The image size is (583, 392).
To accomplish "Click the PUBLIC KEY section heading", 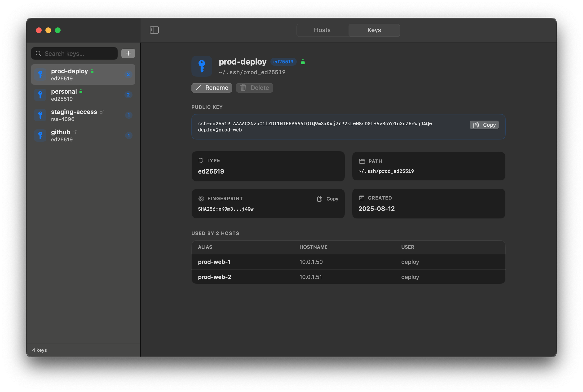I will [x=207, y=107].
